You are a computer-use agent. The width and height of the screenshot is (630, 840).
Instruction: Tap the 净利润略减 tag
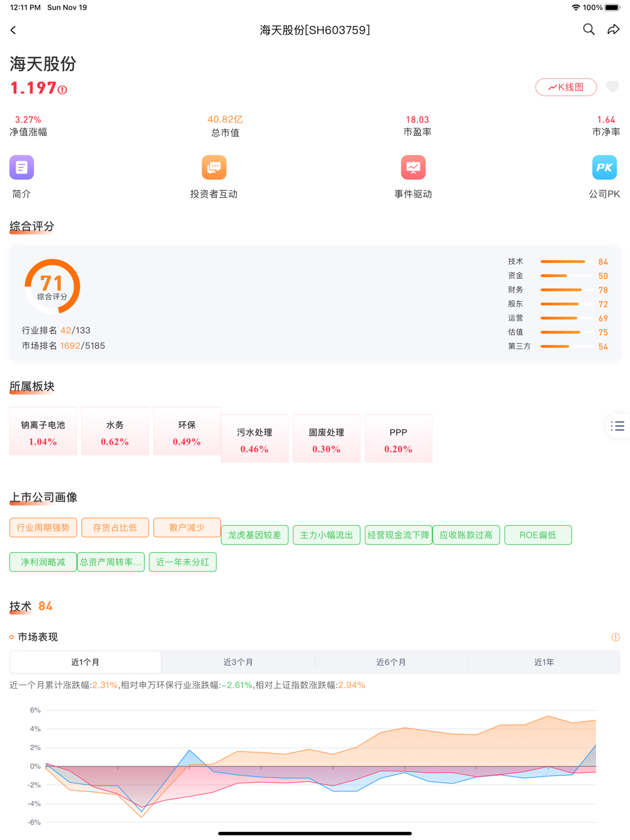pyautogui.click(x=43, y=562)
